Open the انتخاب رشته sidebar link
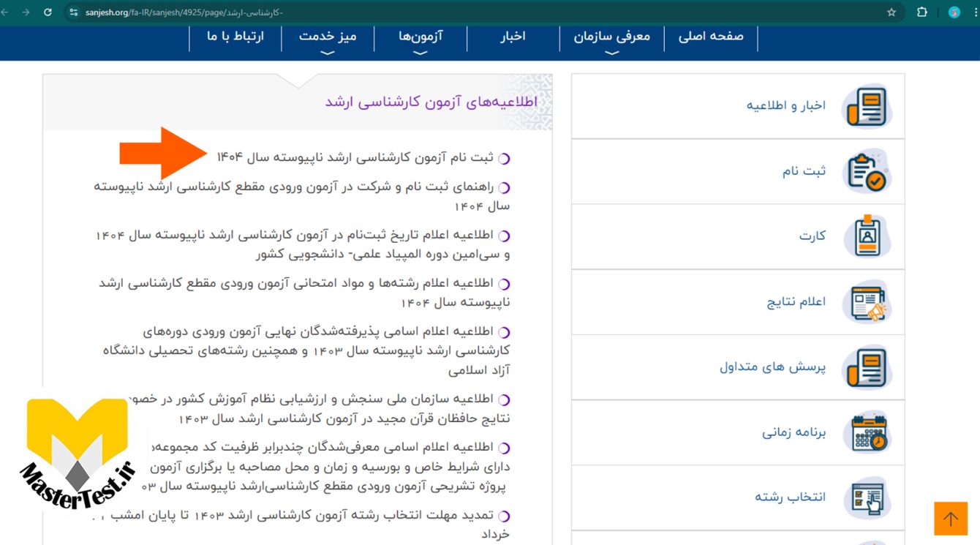980x545 pixels. 790,497
